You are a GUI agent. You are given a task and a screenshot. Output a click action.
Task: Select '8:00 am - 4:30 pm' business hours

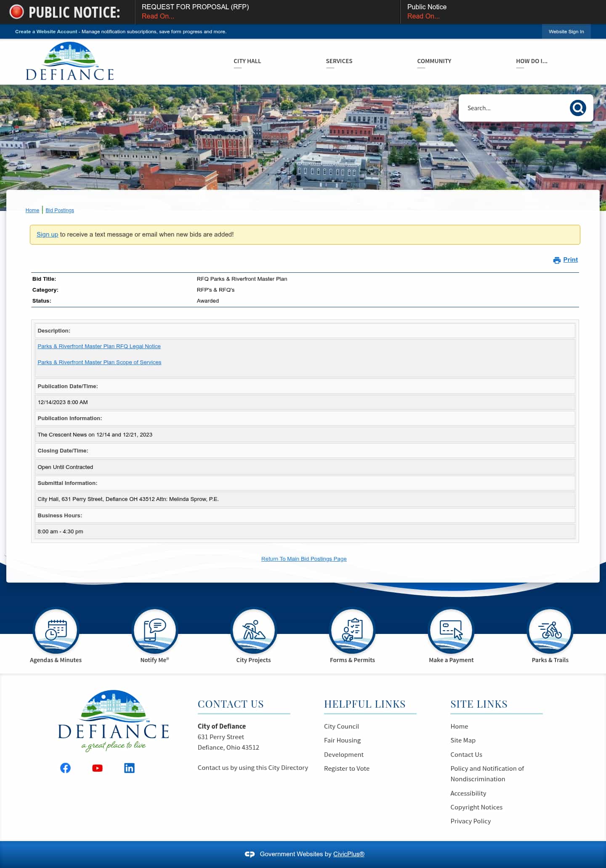tap(60, 532)
